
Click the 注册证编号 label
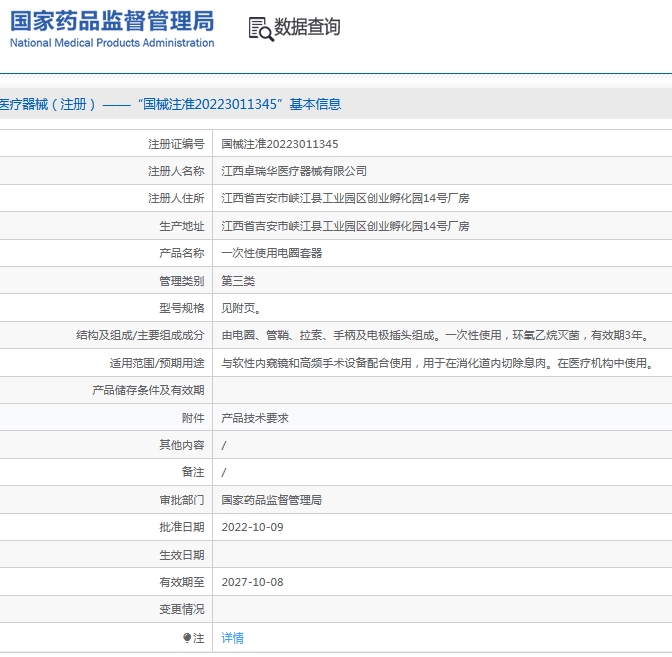click(176, 144)
